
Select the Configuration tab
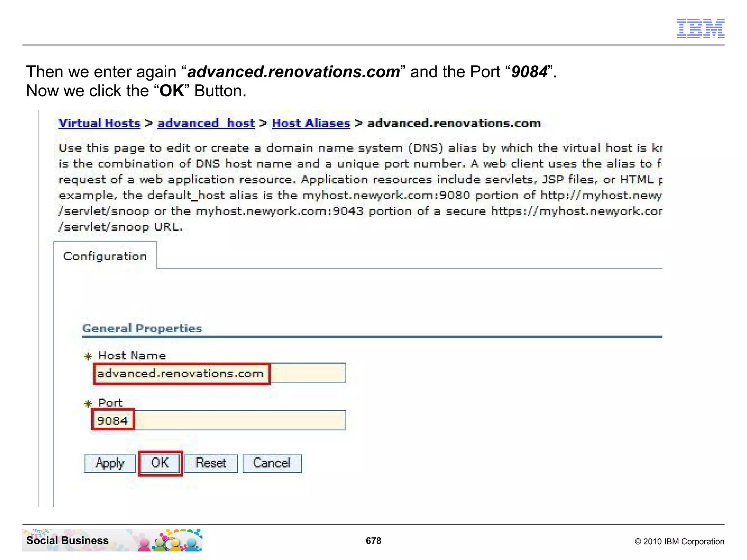(105, 256)
